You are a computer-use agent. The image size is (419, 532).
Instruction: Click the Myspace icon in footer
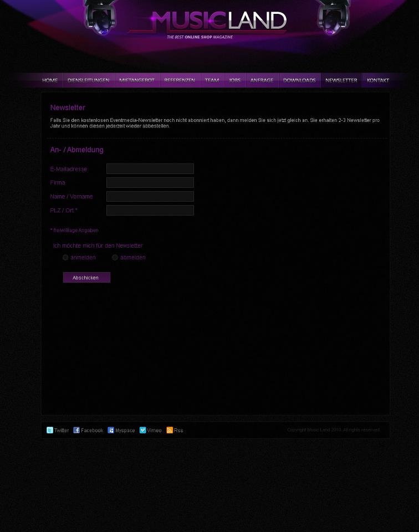[x=111, y=430]
